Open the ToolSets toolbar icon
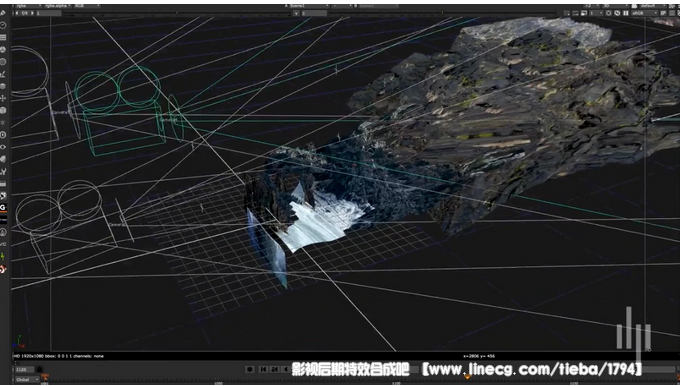 pos(3,171)
